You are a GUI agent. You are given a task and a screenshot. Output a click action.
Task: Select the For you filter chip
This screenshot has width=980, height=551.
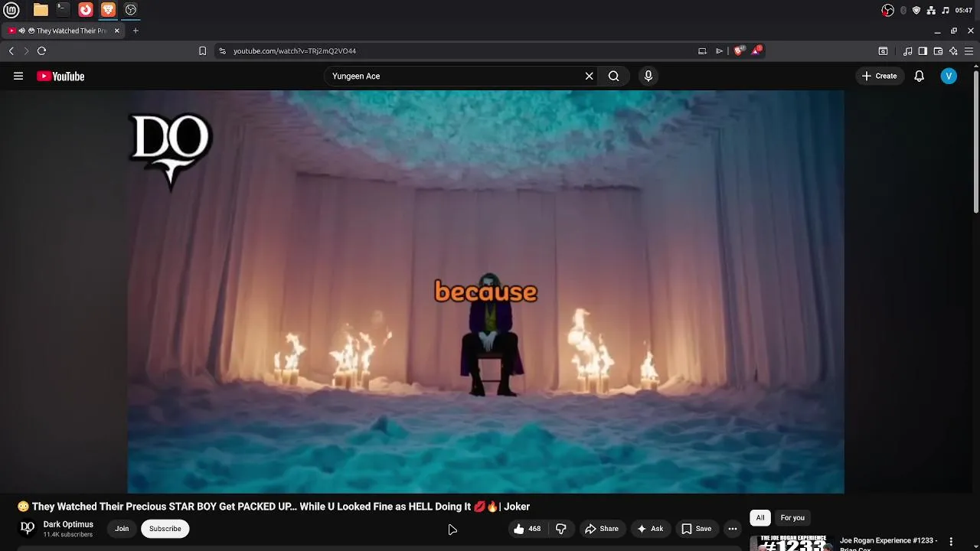tap(792, 517)
